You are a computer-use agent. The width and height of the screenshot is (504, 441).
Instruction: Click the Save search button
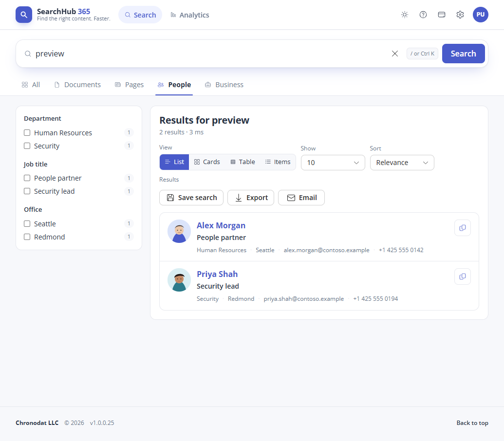point(191,198)
